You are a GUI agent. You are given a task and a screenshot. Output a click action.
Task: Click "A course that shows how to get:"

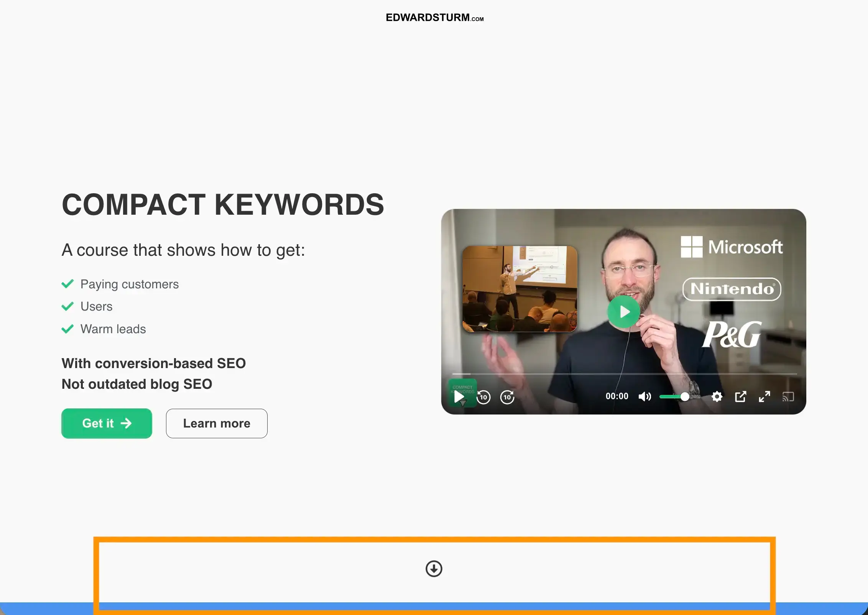[x=183, y=250]
